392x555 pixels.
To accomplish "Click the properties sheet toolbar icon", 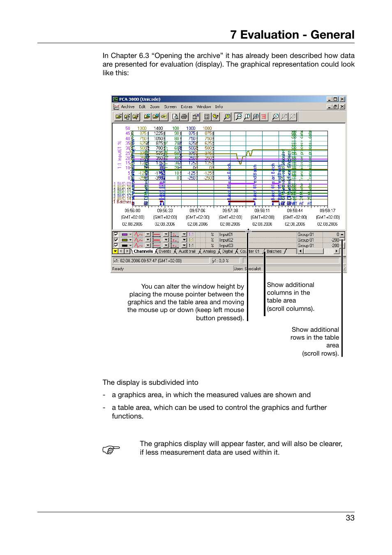I will click(196, 117).
